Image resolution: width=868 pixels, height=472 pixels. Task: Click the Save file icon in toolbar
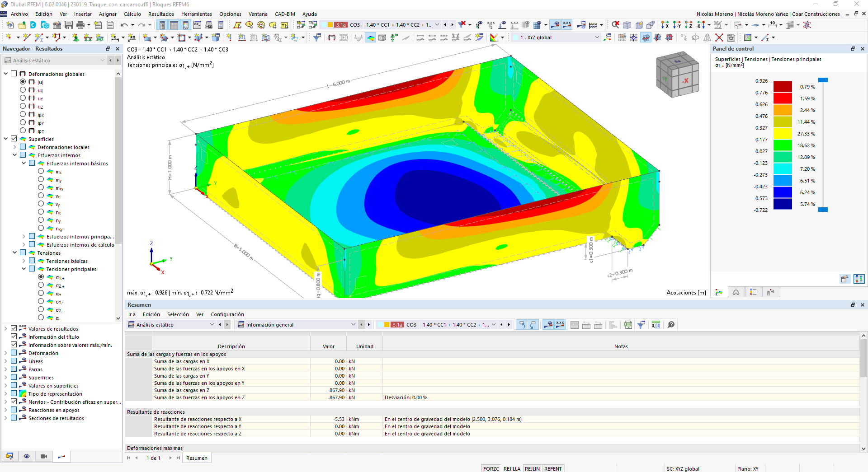pyautogui.click(x=69, y=25)
